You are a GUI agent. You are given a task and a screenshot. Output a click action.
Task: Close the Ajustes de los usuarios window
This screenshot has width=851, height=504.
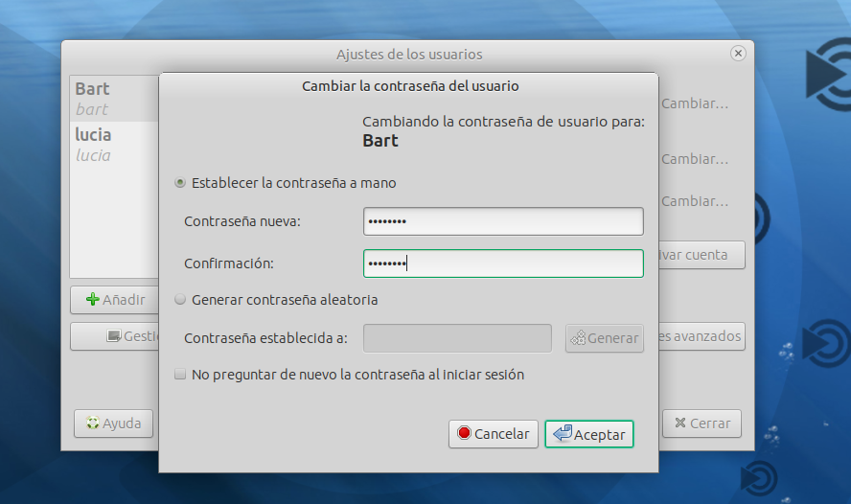pos(738,54)
